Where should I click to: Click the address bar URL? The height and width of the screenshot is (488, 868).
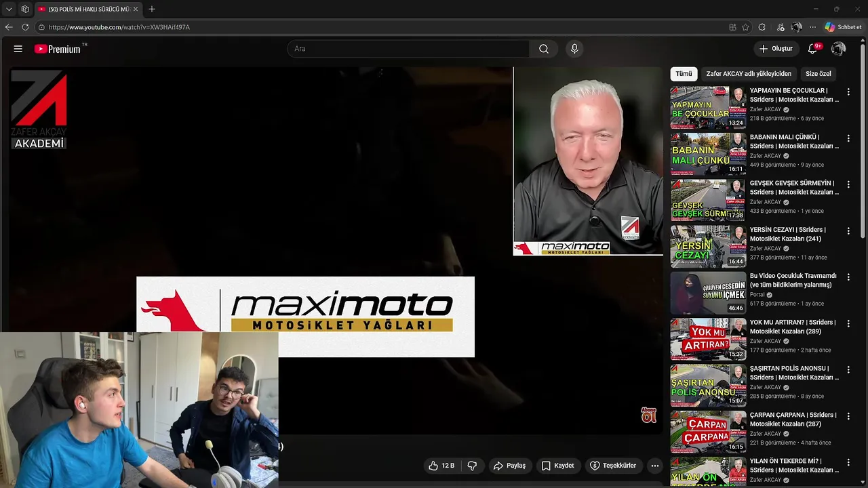point(119,27)
